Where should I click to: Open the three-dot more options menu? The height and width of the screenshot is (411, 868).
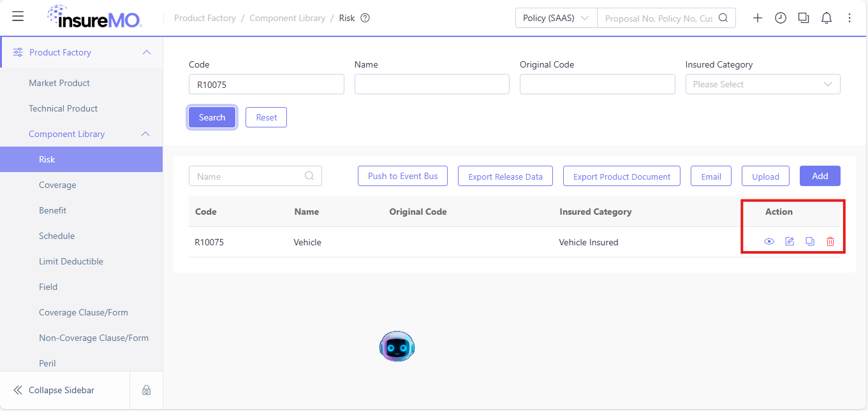850,18
